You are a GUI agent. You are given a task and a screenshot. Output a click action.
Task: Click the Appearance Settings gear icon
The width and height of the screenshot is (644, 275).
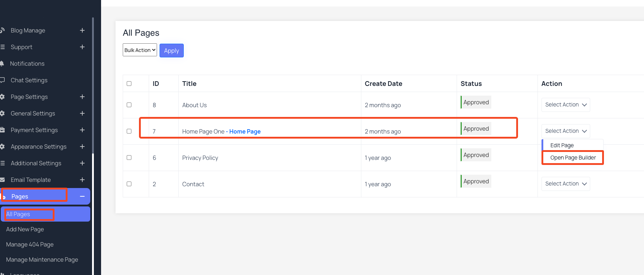[x=2, y=147]
